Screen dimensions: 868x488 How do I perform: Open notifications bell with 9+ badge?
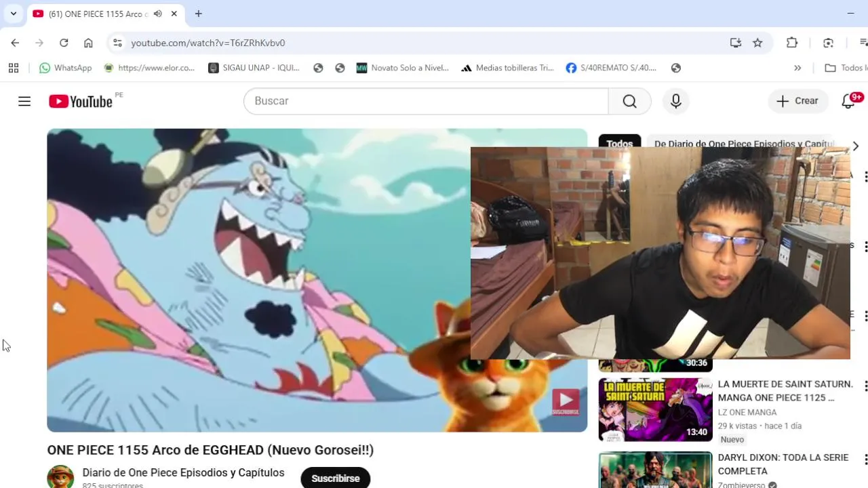[848, 101]
